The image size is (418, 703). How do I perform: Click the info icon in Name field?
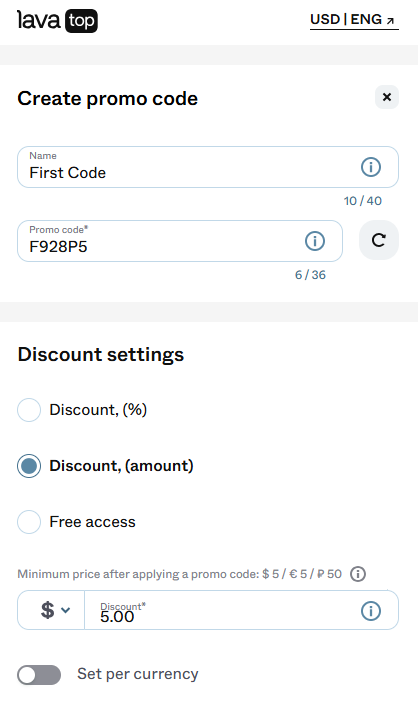(x=371, y=167)
